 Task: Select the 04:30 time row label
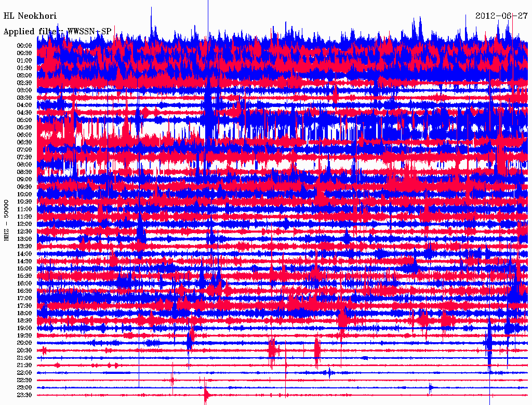(24, 113)
